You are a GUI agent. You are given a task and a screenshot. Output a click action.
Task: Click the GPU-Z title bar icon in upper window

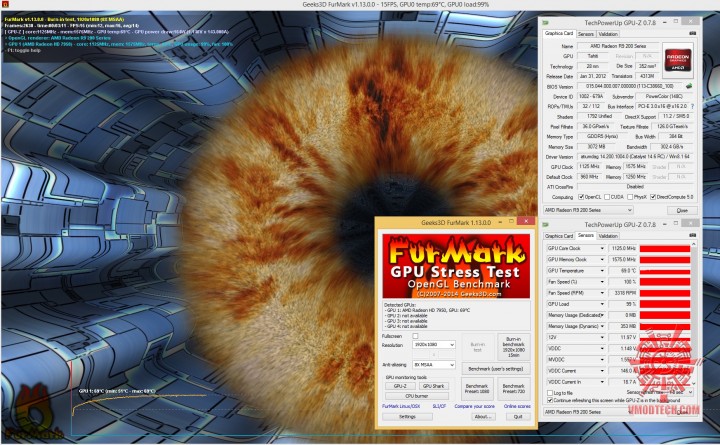point(546,23)
